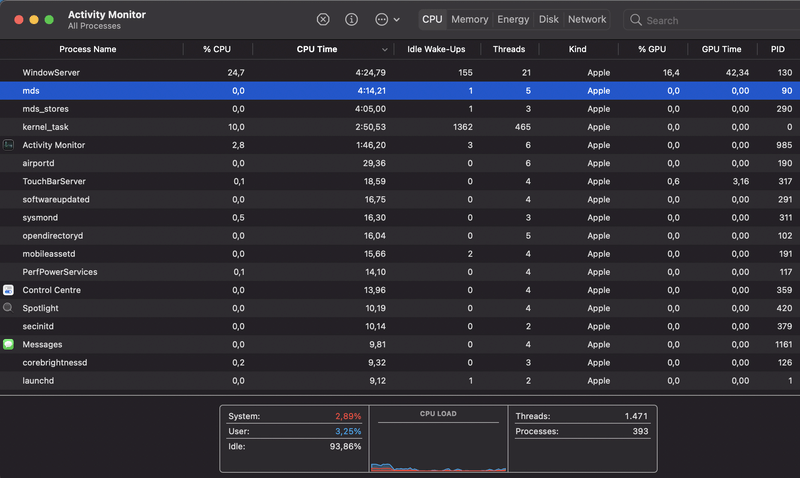Switch to the Disk tab
This screenshot has width=800, height=478.
tap(548, 19)
